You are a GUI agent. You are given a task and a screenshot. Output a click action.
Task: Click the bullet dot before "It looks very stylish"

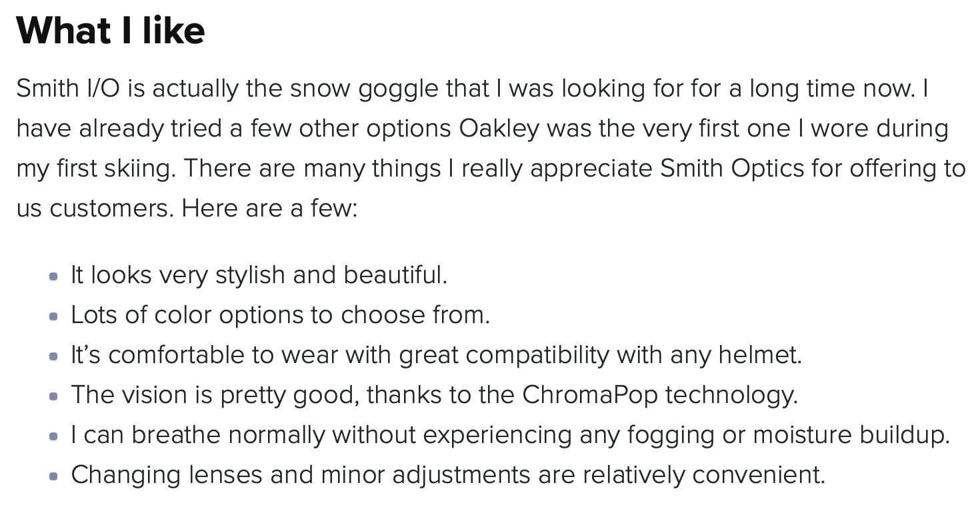pos(54,276)
